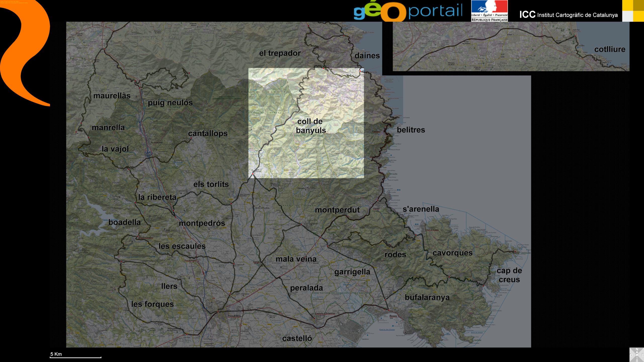The height and width of the screenshot is (362, 644).
Task: Open the puig neulós route label
Action: pos(170,103)
